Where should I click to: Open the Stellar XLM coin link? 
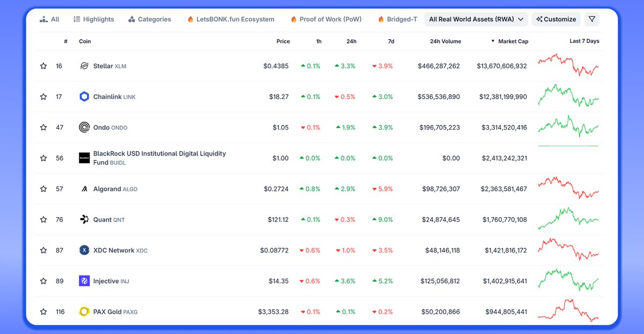(109, 66)
